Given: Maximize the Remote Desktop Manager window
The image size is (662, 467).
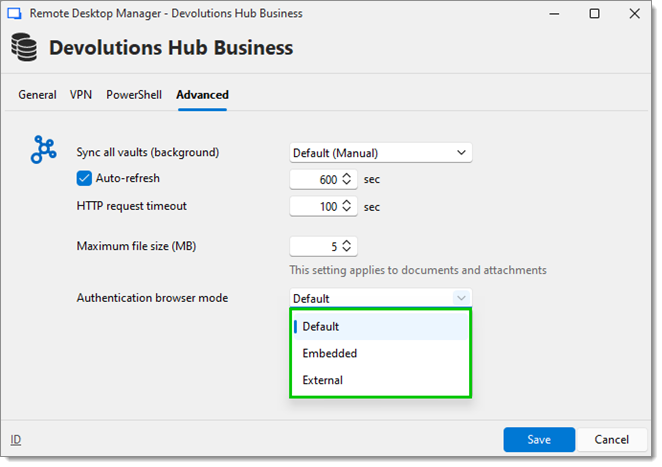Looking at the screenshot, I should 594,14.
